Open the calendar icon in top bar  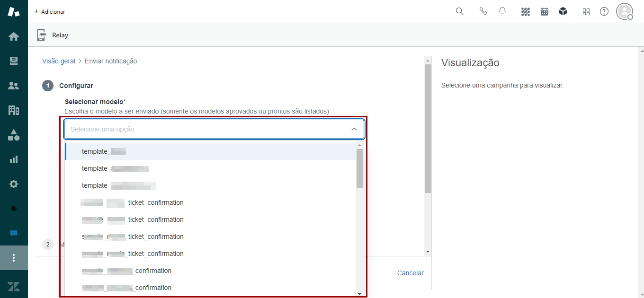(545, 11)
